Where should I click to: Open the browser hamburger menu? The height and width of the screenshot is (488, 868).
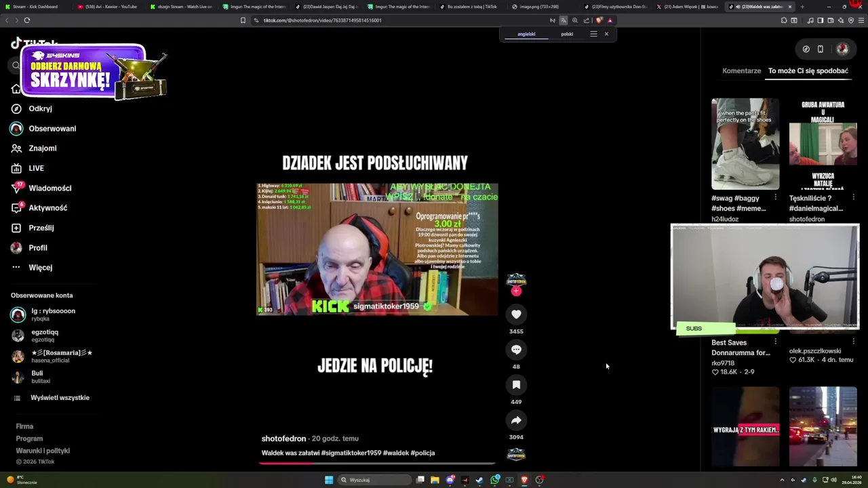click(861, 20)
